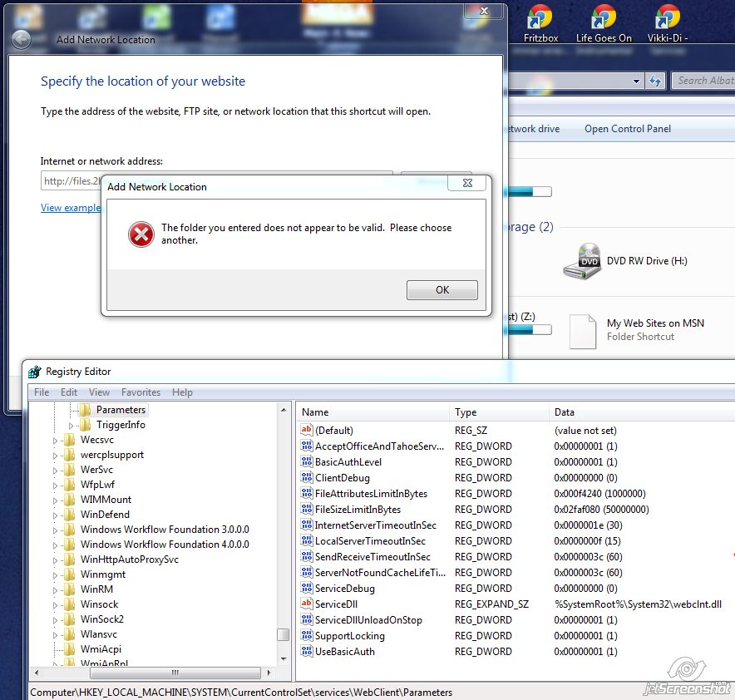The height and width of the screenshot is (700, 735).
Task: Expand the TriggerInfo registry key
Action: (x=72, y=426)
